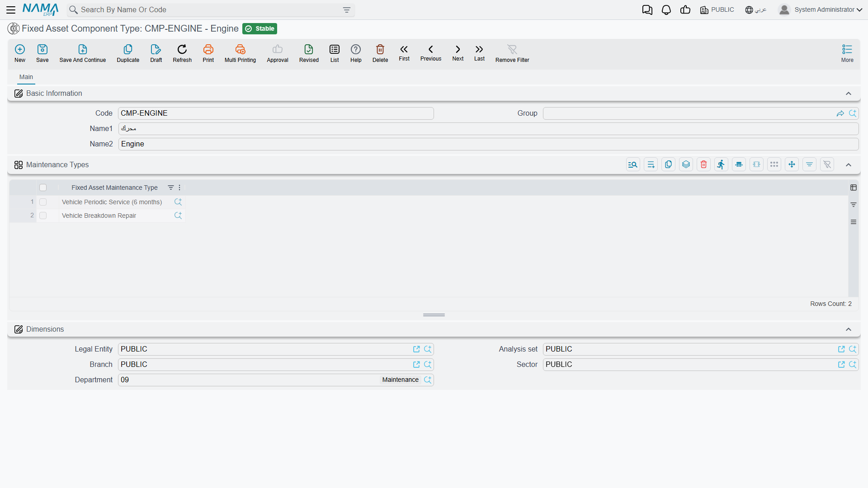Click the thumbs-up feedback icon
The image size is (868, 488).
pos(685,10)
